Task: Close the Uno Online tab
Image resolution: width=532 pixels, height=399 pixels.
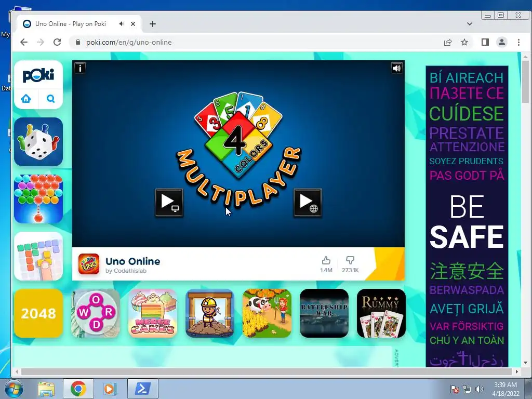Action: [133, 24]
